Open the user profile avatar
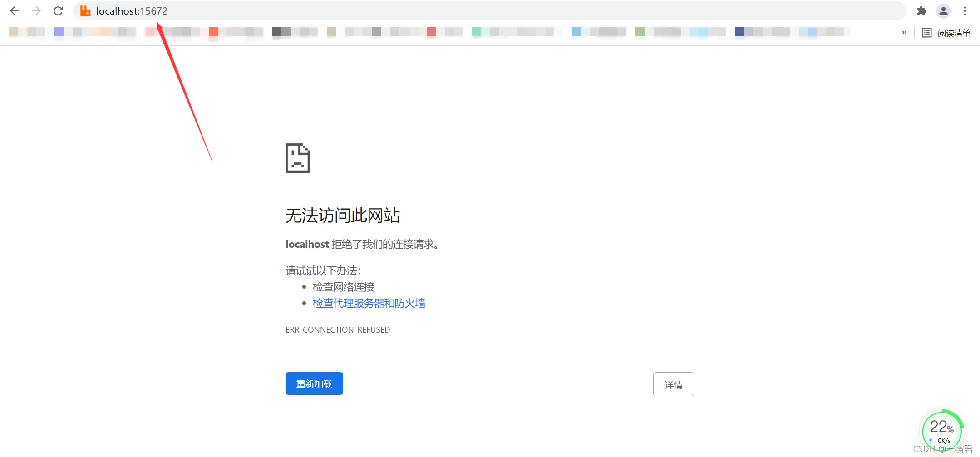The image size is (980, 457). 943,11
